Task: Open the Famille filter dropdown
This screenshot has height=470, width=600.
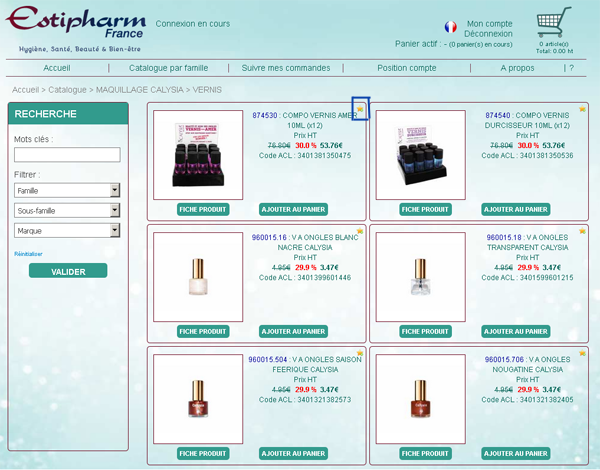Action: [x=67, y=190]
